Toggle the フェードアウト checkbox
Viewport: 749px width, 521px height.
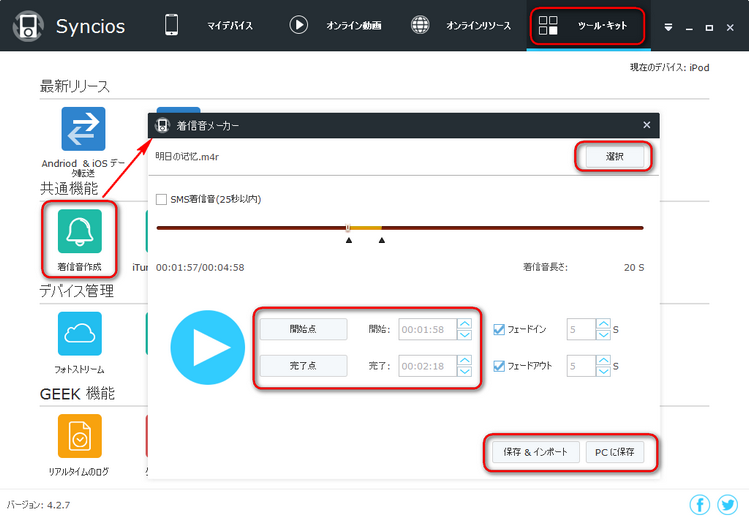tap(499, 366)
